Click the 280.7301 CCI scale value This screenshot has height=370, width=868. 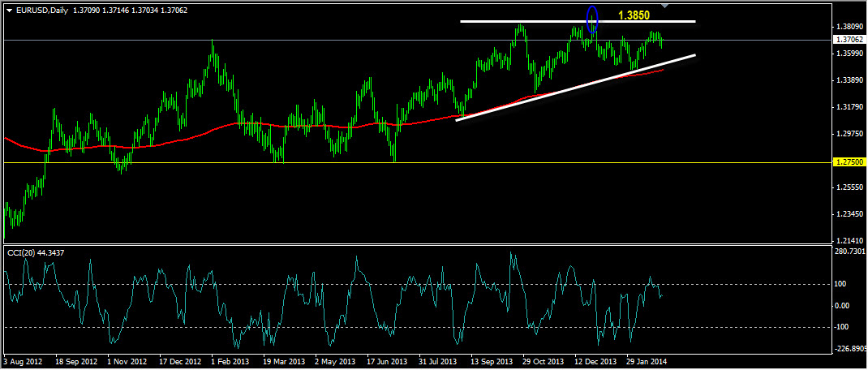[849, 252]
